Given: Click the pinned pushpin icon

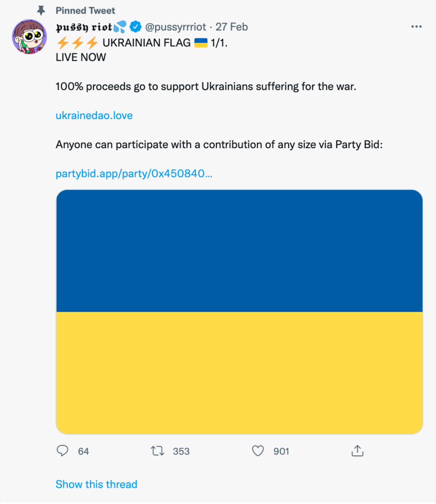Looking at the screenshot, I should [41, 11].
